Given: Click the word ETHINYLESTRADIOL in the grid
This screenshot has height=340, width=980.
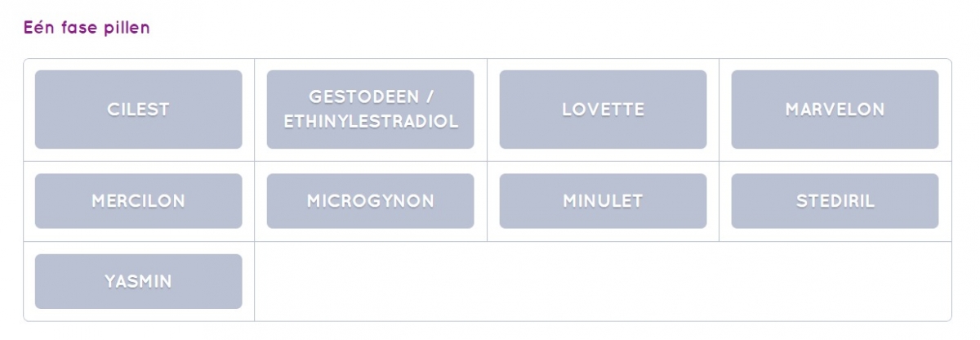Looking at the screenshot, I should tap(371, 122).
